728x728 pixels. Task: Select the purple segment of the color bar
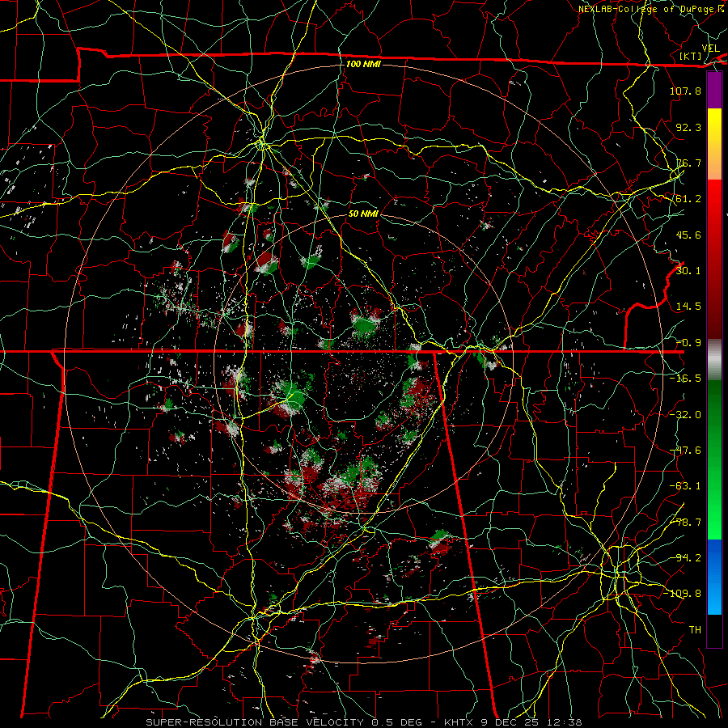(714, 91)
